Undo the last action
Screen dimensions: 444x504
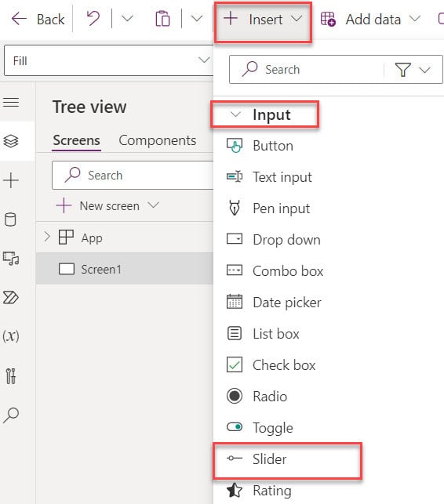(93, 19)
